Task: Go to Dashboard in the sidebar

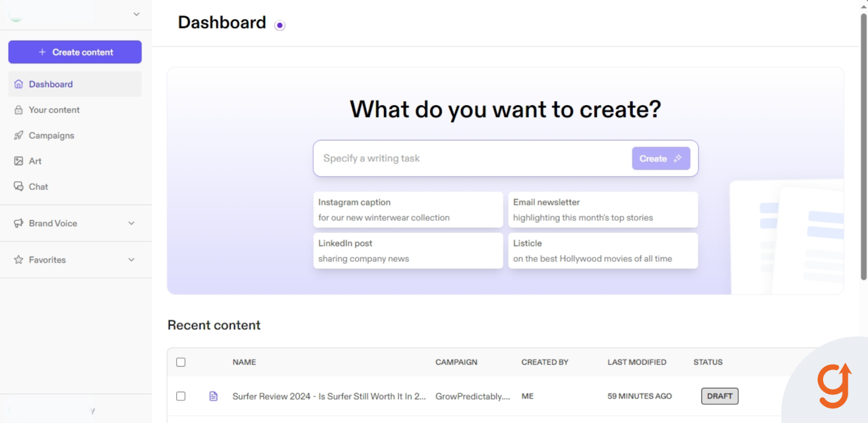Action: [x=75, y=84]
